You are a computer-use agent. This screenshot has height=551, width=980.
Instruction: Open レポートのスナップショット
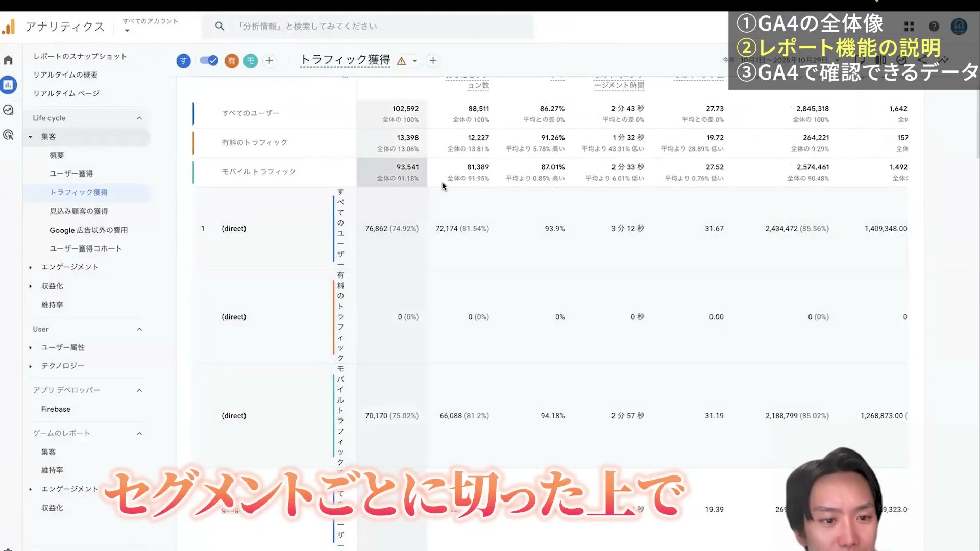tap(80, 56)
